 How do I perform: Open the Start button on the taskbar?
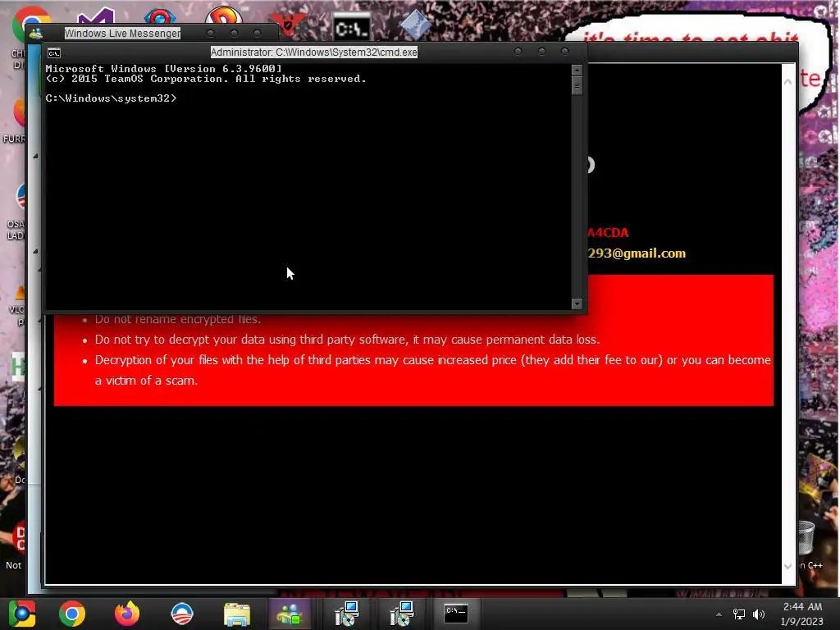pyautogui.click(x=21, y=614)
